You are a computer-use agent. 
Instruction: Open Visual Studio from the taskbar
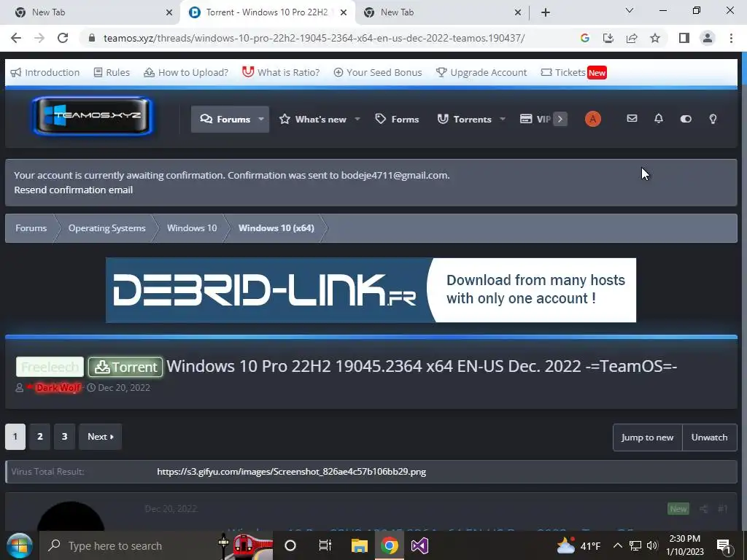point(419,545)
